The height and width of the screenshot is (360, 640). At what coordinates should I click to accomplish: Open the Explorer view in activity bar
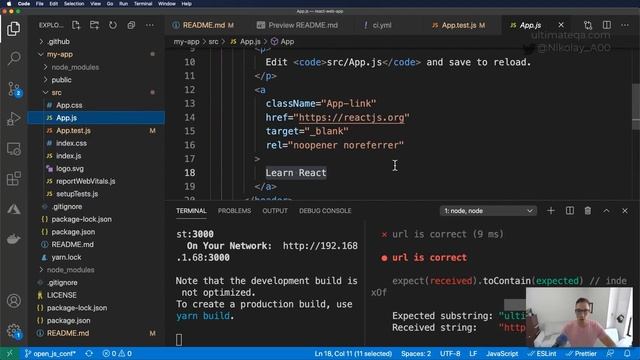13,29
